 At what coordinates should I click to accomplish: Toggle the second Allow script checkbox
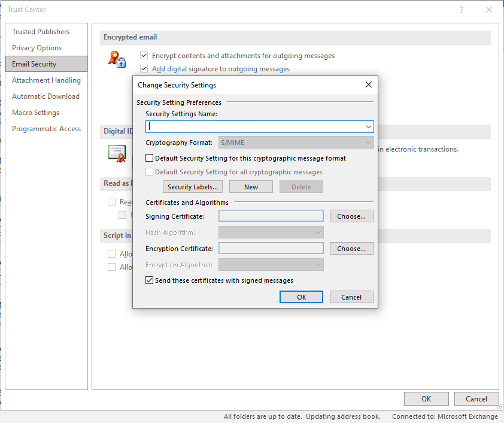coord(111,267)
